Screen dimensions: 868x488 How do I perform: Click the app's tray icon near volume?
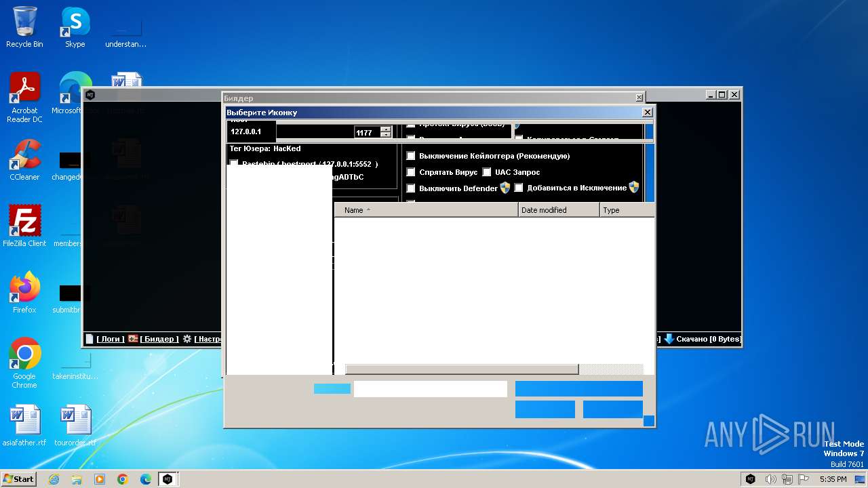point(751,479)
